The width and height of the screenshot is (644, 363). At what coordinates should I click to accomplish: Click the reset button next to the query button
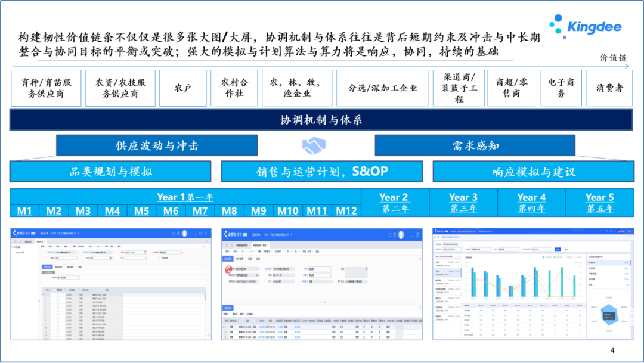click(567, 249)
